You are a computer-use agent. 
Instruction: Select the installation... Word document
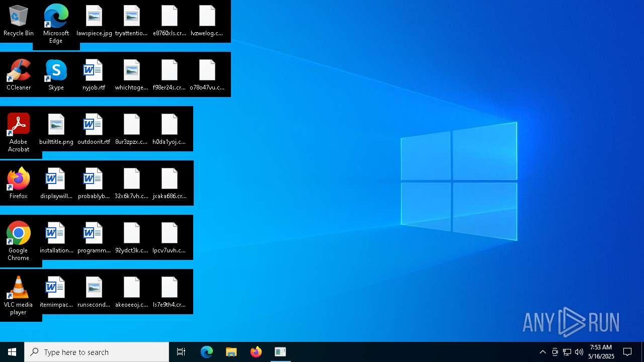point(56,238)
